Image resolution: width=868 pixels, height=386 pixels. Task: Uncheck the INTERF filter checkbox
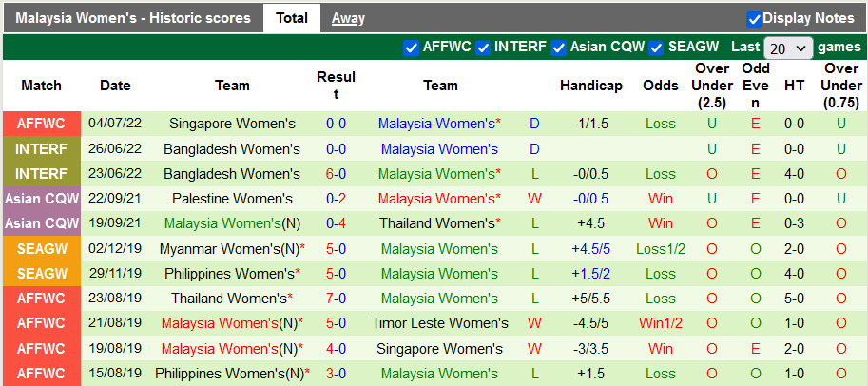click(483, 47)
